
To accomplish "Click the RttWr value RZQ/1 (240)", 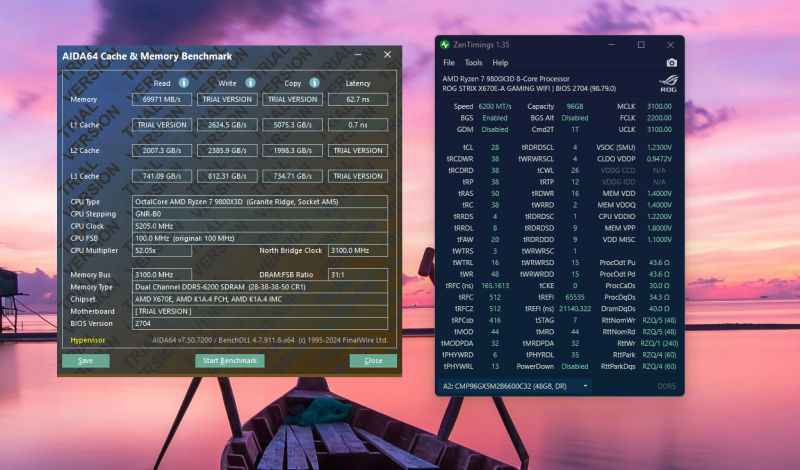I will (659, 343).
